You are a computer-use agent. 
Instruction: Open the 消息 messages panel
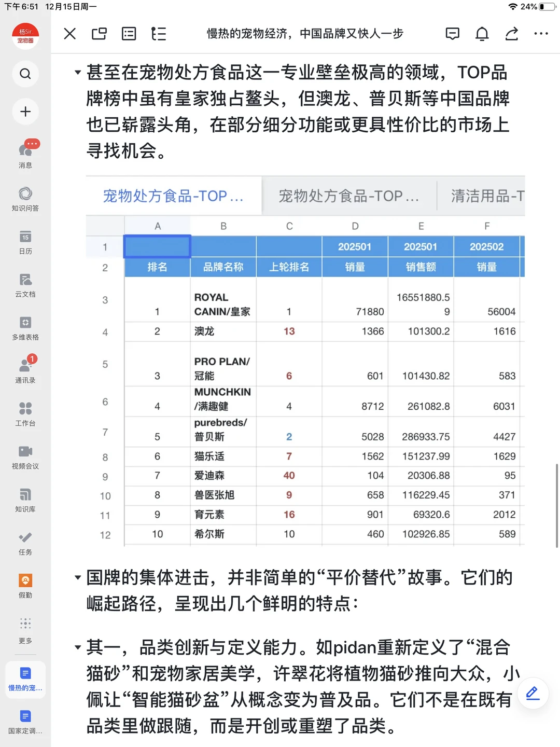click(x=25, y=153)
